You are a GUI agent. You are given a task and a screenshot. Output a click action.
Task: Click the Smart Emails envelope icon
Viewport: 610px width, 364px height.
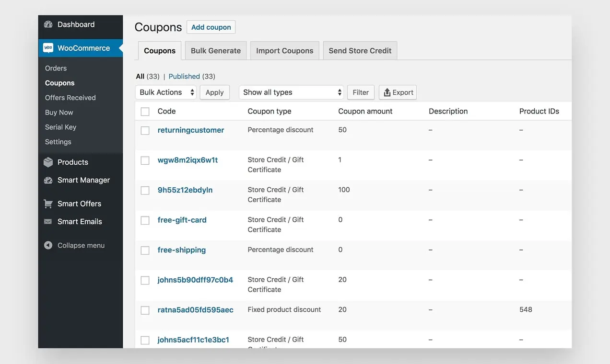(x=48, y=222)
